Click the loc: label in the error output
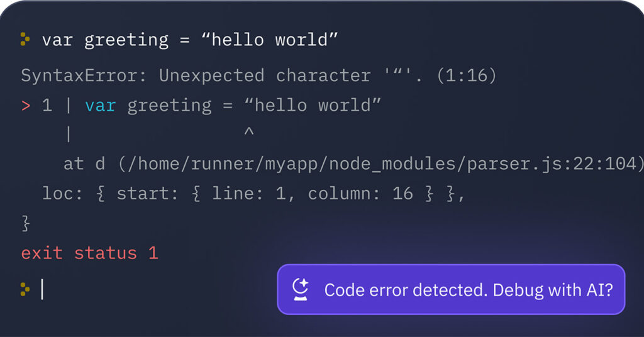Viewport: 644px width, 337px height. [x=63, y=193]
